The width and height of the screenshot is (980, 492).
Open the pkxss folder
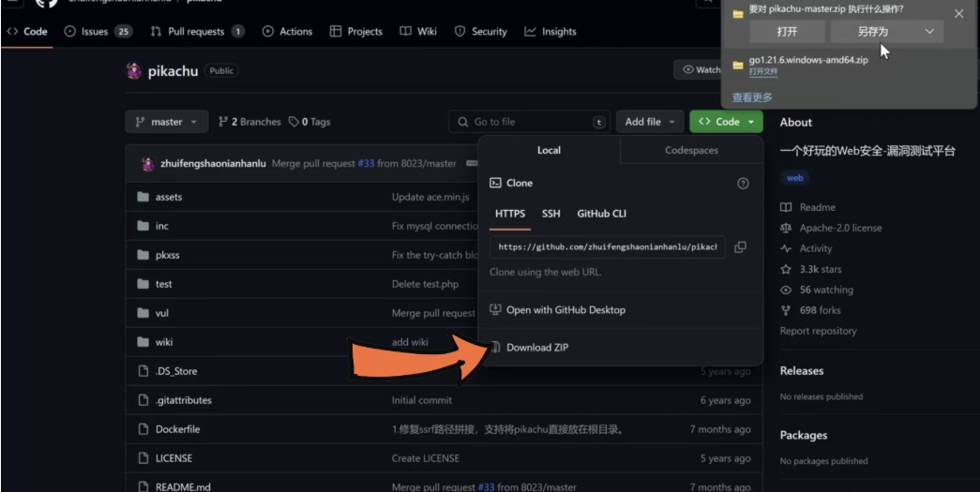click(168, 255)
